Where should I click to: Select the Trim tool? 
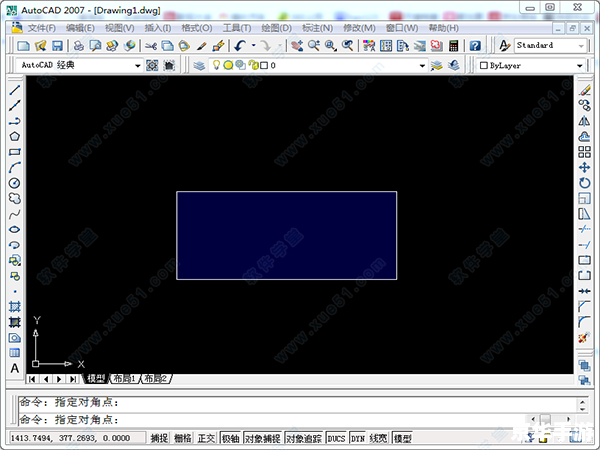point(585,229)
